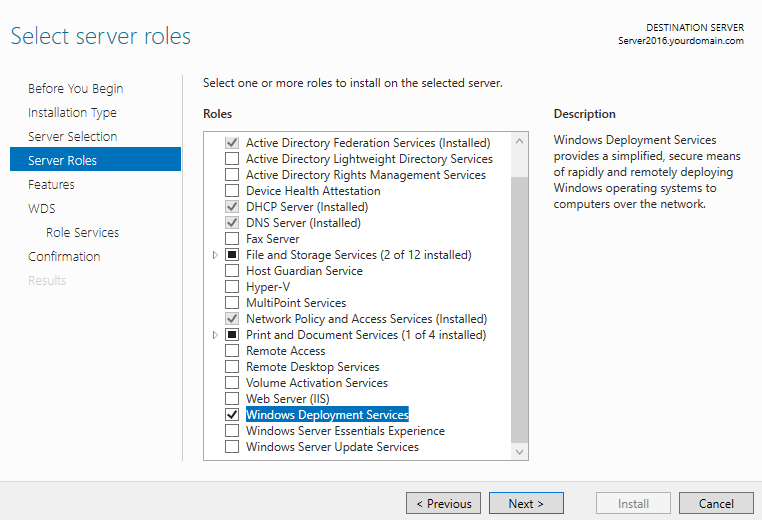Screen dimensions: 762x520
Task: Check Active Directory Lightweight Directory Services
Action: pos(232,159)
